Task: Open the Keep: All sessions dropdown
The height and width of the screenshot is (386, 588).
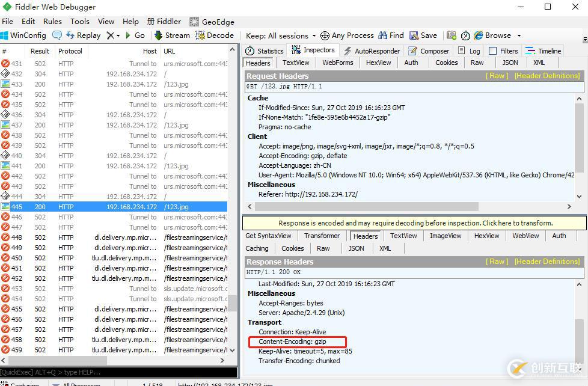Action: (x=281, y=35)
